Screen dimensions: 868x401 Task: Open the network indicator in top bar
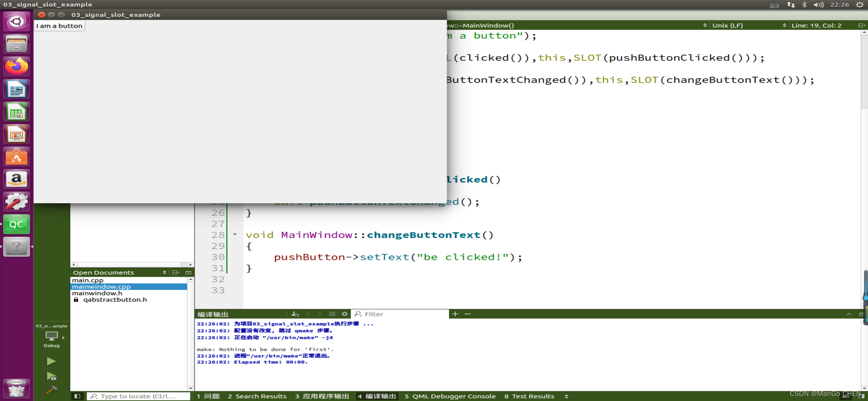coord(791,5)
